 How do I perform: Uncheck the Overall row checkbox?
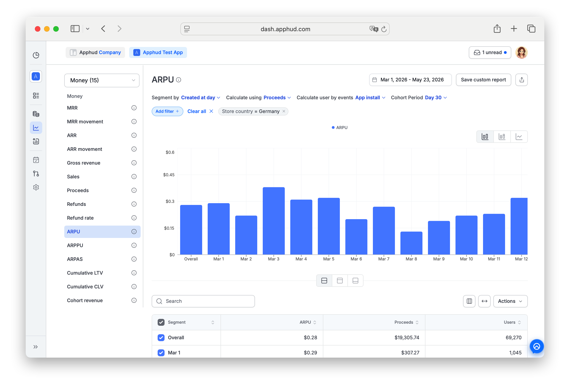point(161,337)
